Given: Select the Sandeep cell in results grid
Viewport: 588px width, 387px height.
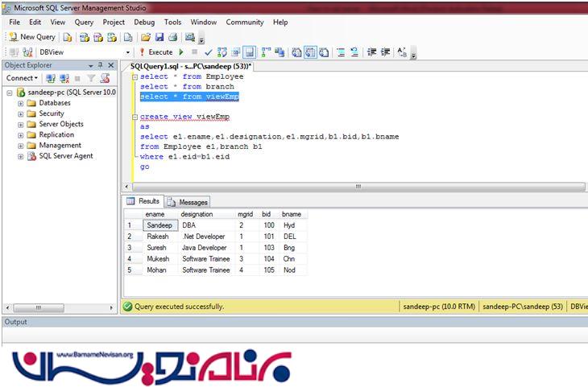Looking at the screenshot, I should tap(159, 226).
